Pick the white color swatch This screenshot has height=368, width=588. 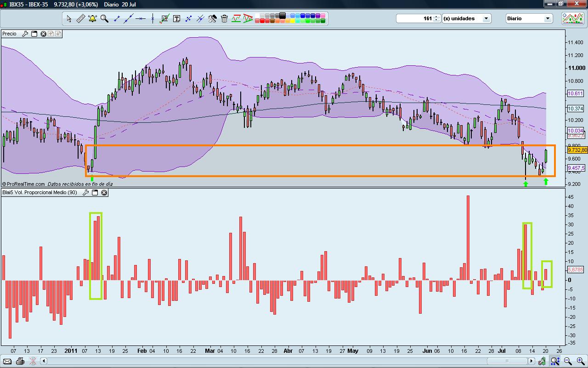[257, 16]
